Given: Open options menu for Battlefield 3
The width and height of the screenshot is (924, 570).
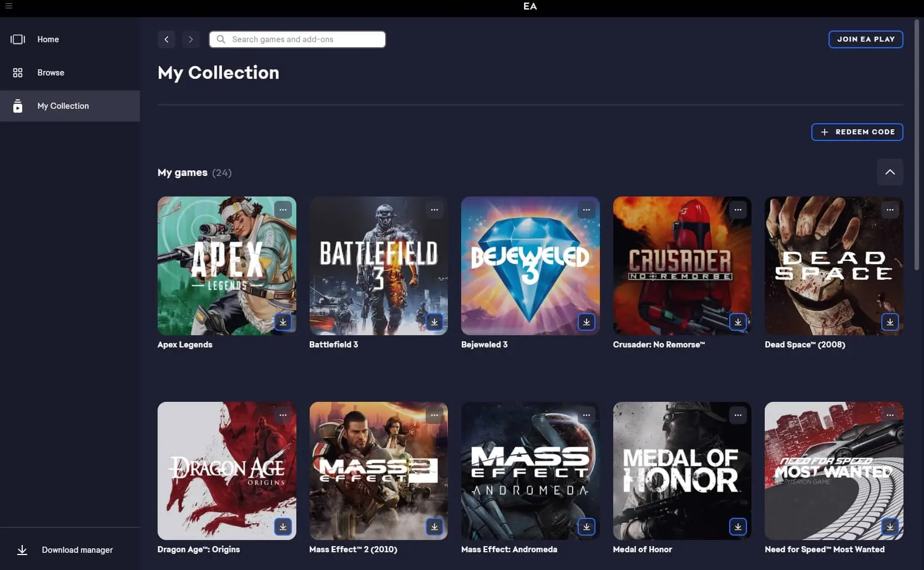Looking at the screenshot, I should point(435,210).
